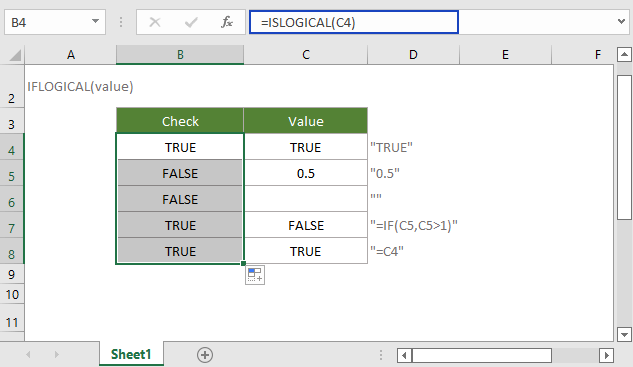The height and width of the screenshot is (367, 633).
Task: Click the Cancel (X) formula bar icon
Action: [x=155, y=22]
